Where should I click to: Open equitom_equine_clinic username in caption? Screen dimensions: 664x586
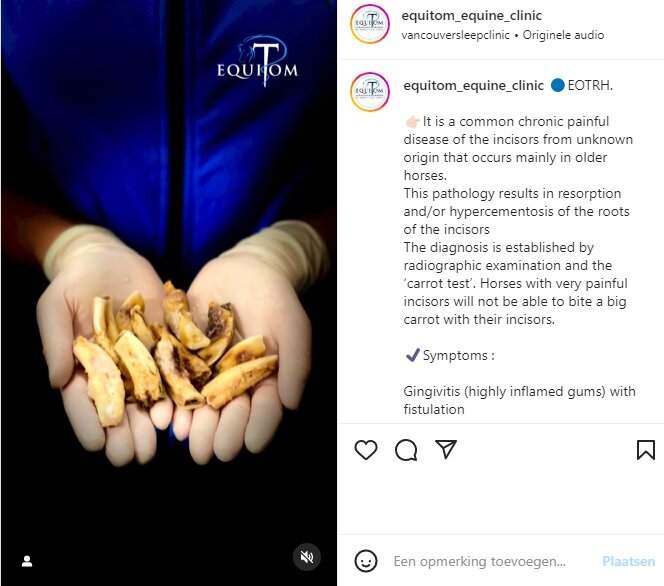(473, 86)
